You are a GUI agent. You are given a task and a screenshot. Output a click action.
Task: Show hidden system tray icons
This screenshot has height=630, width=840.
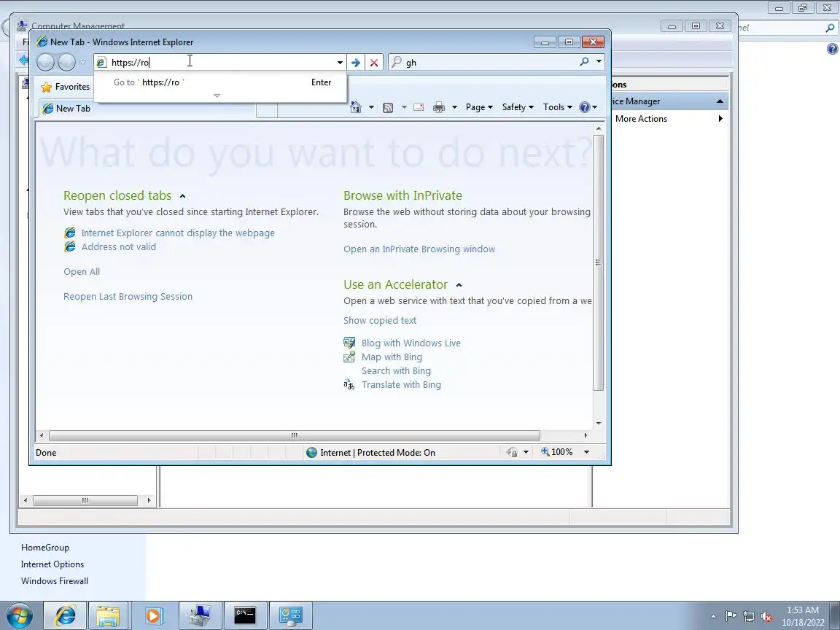point(713,617)
